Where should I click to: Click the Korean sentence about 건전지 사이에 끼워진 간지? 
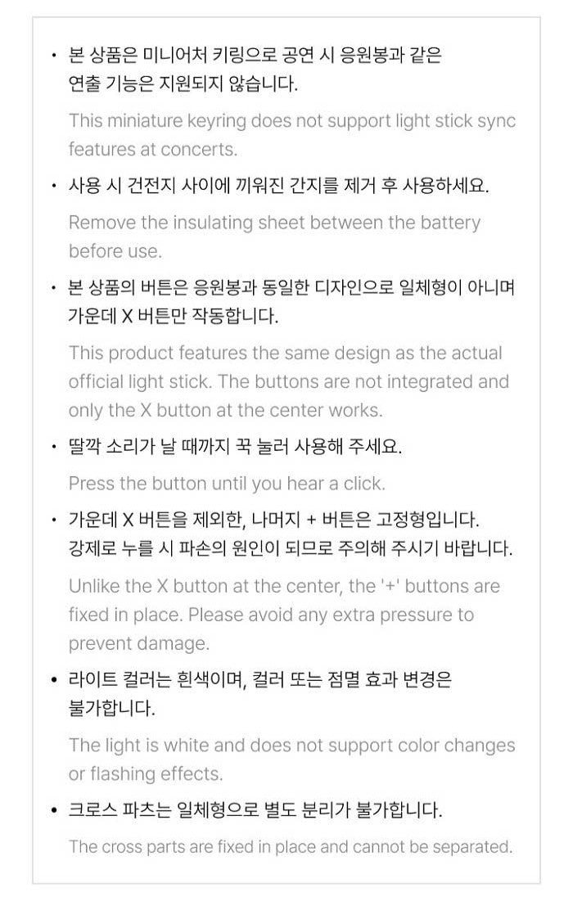[278, 186]
